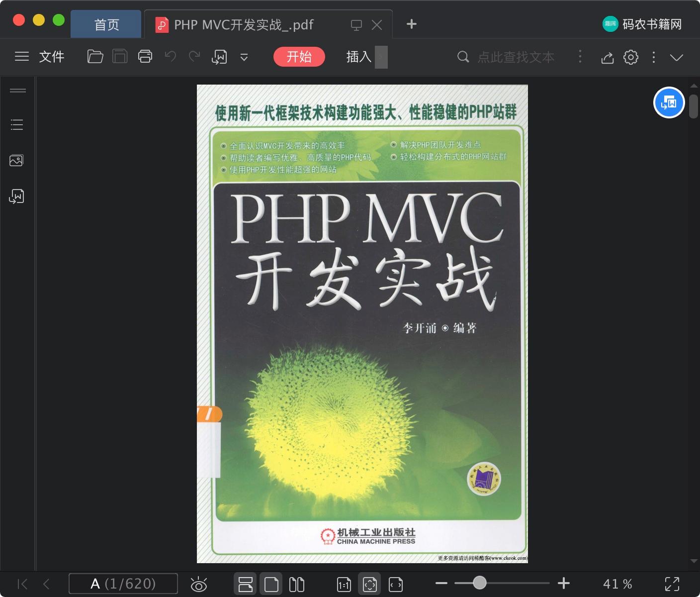700x597 pixels.
Task: Click the 41 % zoom value
Action: point(617,584)
